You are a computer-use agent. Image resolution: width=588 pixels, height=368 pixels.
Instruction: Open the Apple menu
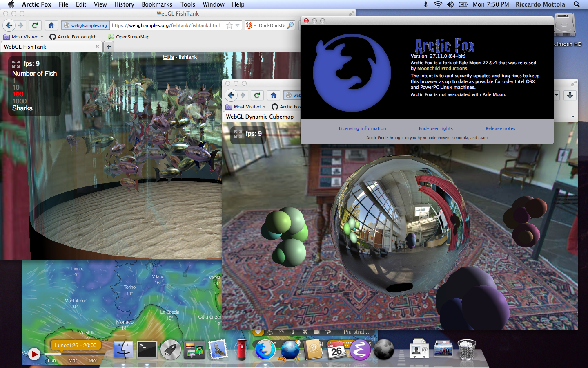(x=11, y=4)
